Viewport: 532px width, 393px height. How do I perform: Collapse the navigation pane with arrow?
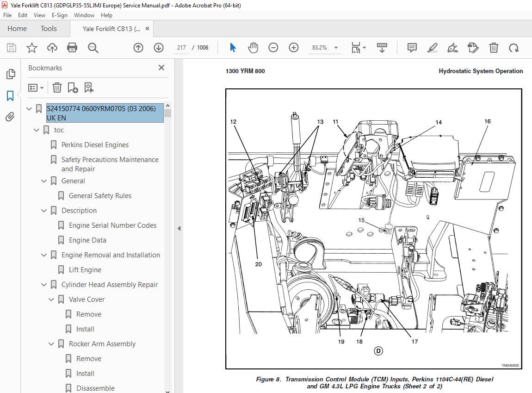[179, 229]
